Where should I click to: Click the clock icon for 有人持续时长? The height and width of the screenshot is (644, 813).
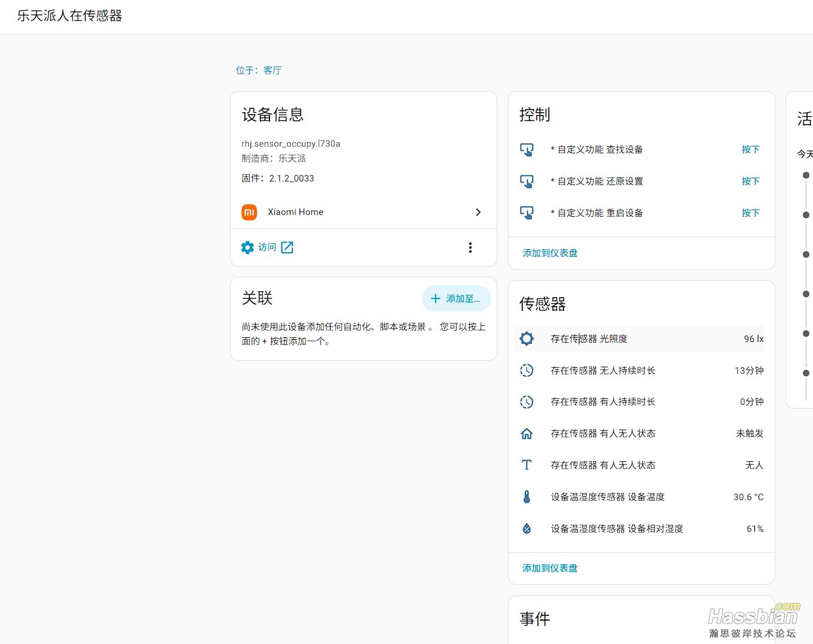tap(527, 402)
